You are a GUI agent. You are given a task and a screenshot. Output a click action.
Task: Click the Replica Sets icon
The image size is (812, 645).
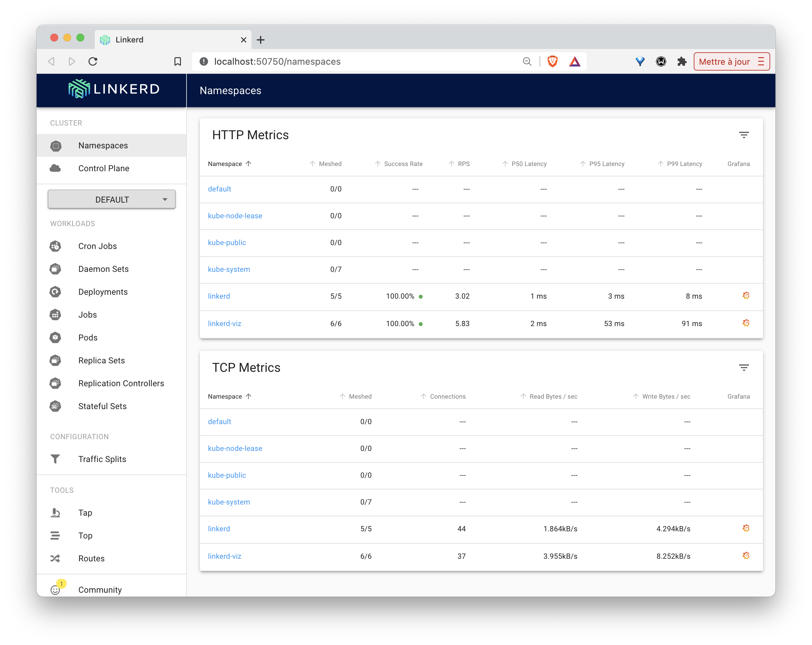tap(56, 360)
